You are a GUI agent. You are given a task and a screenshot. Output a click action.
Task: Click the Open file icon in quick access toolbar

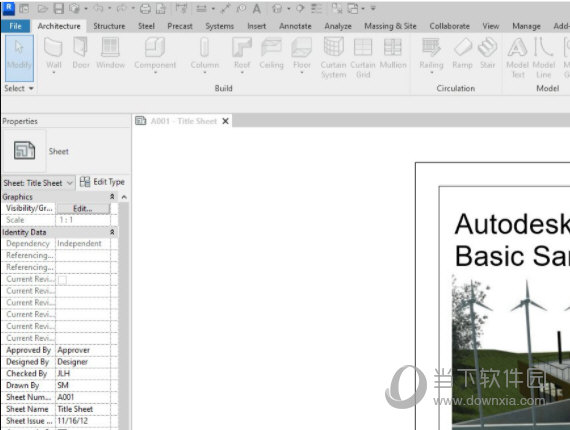43,8
